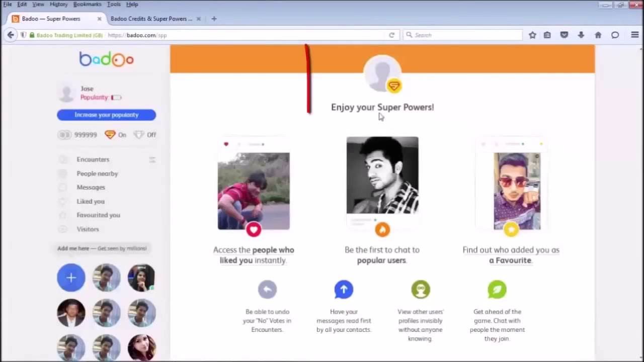Click 'popular users' link text
The image size is (644, 362).
[x=381, y=260]
